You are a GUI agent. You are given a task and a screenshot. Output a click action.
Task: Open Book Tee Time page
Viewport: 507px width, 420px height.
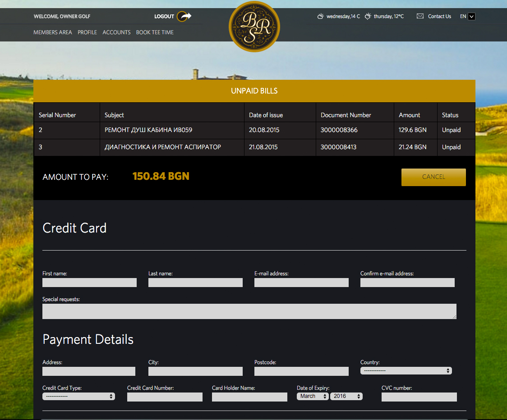coord(155,32)
